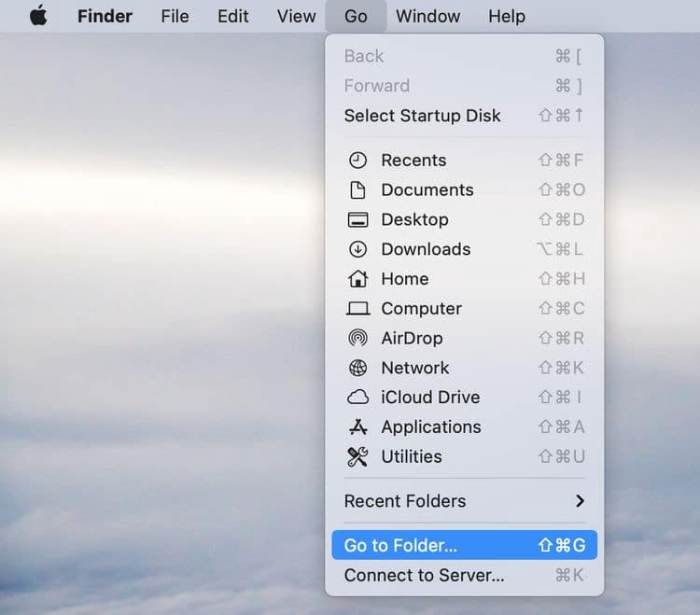Screen dimensions: 700x615
Task: Click the ⇧⌘G shortcut in Go to Folder
Action: (x=562, y=545)
